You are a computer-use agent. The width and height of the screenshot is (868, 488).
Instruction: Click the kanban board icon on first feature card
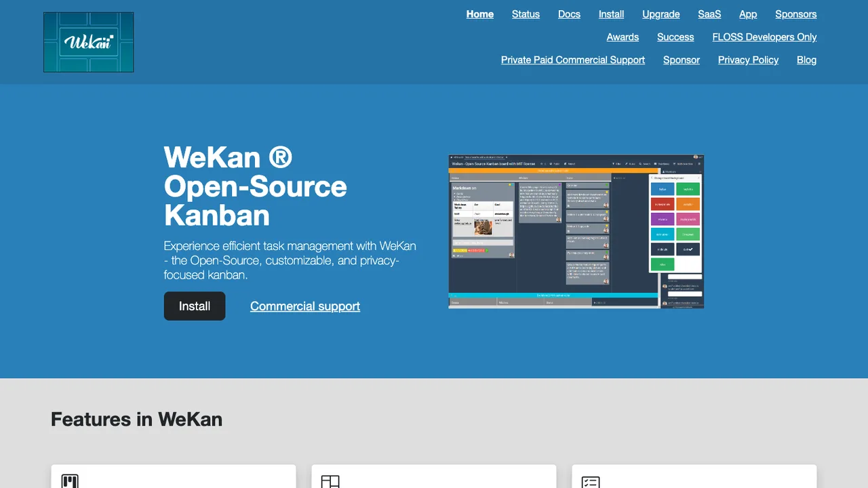click(70, 481)
